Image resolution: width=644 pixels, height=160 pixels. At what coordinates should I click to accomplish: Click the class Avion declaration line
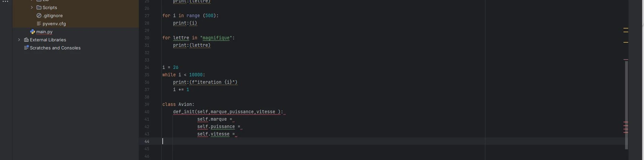(178, 104)
